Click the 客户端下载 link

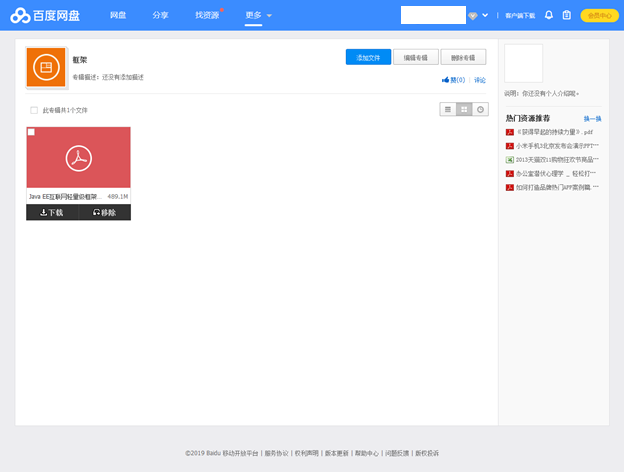[520, 16]
